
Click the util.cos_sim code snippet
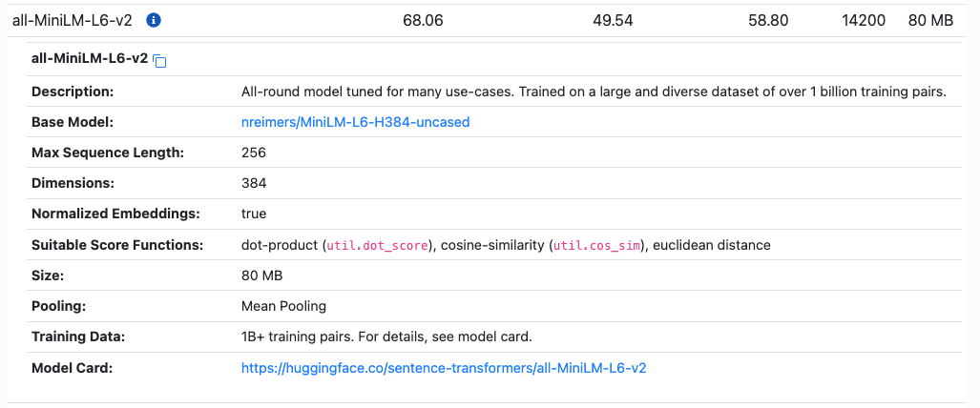597,245
